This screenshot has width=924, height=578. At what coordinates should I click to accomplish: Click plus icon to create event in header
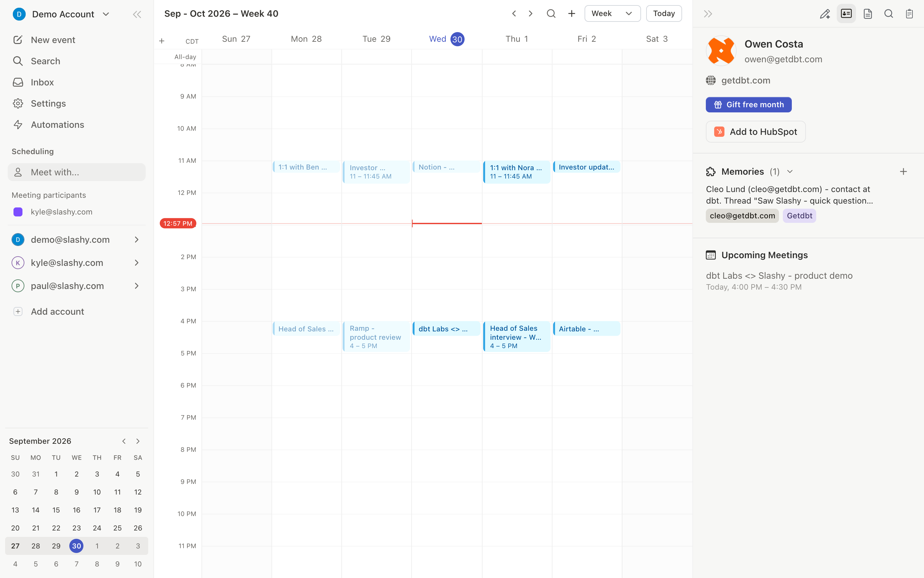[x=572, y=14]
